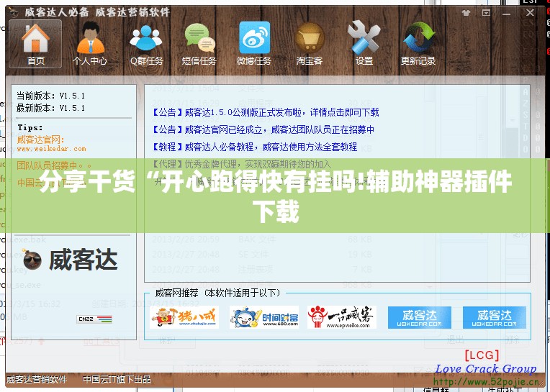This screenshot has width=550, height=392.
Task: Open 代理 优秀金牌代理 announcement
Action: click(242, 164)
